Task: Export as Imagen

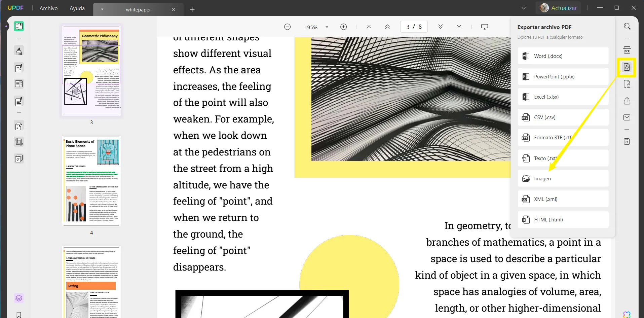Action: [563, 179]
